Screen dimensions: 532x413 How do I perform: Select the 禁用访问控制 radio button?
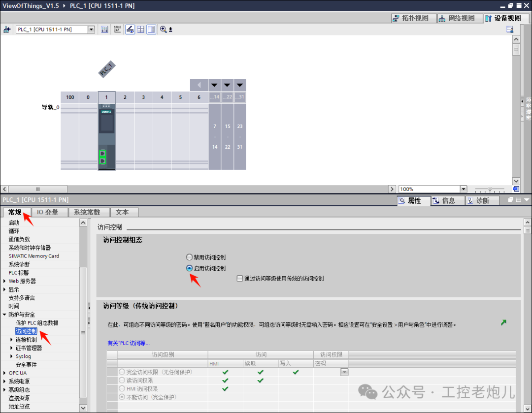[189, 257]
